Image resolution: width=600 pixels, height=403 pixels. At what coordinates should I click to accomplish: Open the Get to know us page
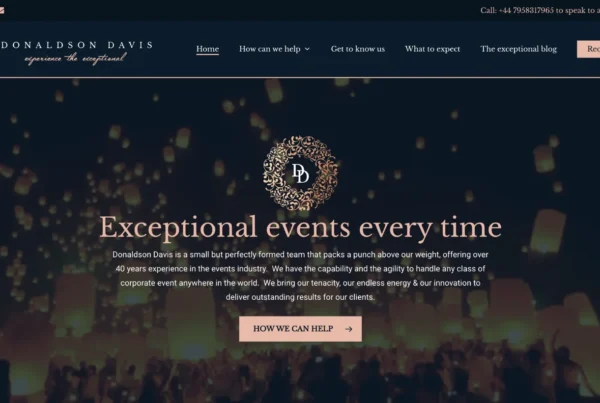click(x=358, y=49)
